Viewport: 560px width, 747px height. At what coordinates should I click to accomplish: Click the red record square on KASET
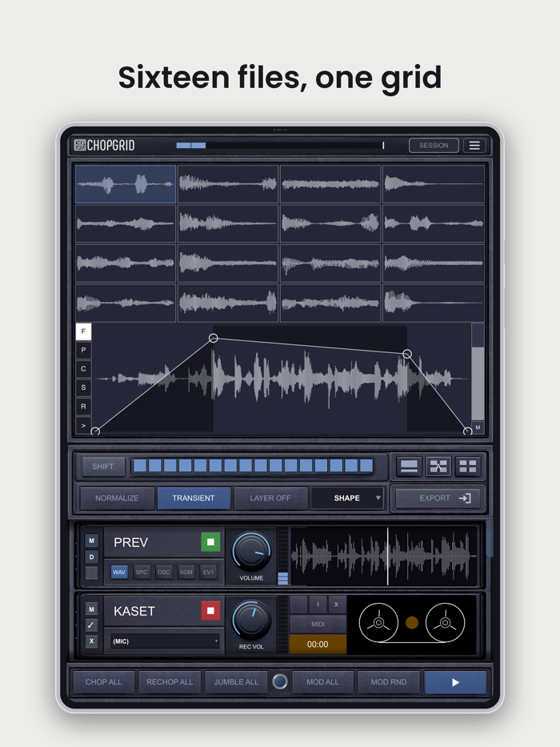pos(210,611)
